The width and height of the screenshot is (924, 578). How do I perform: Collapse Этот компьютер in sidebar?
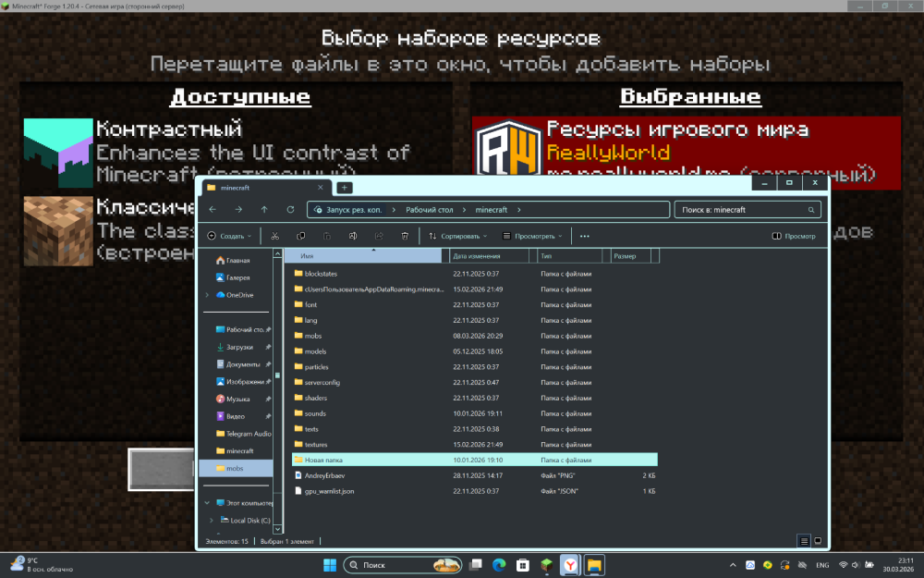point(207,503)
